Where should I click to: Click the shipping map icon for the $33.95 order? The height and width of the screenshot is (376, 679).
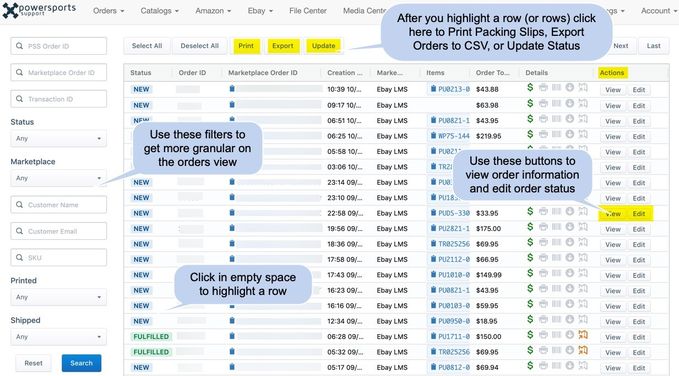click(583, 211)
